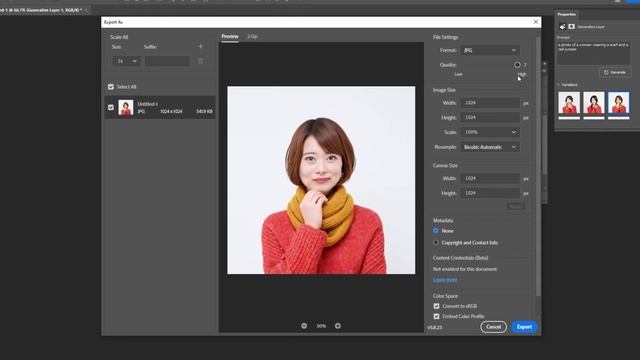This screenshot has width=640, height=360.
Task: Click the Export button
Action: pyautogui.click(x=524, y=327)
